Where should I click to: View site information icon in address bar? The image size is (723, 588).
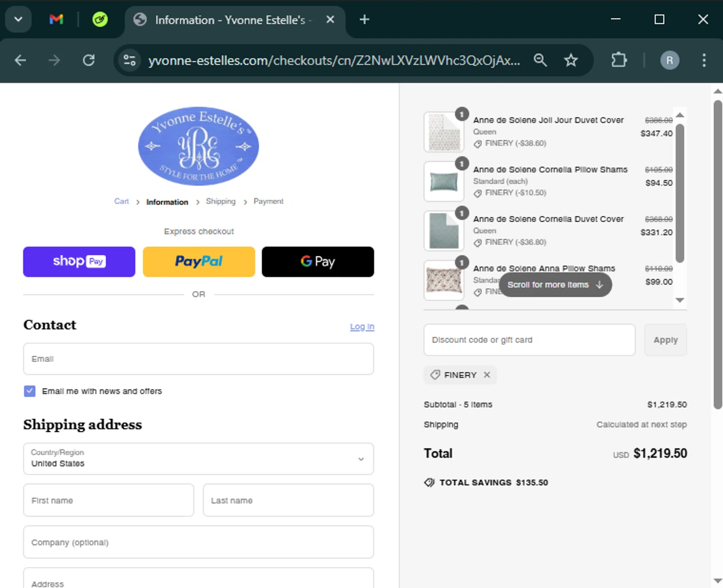tap(130, 60)
